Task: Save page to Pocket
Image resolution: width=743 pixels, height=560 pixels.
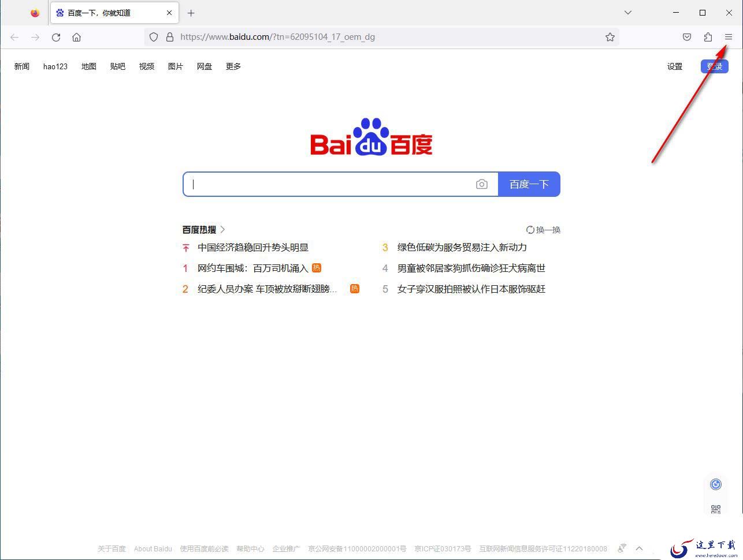Action: (x=687, y=37)
